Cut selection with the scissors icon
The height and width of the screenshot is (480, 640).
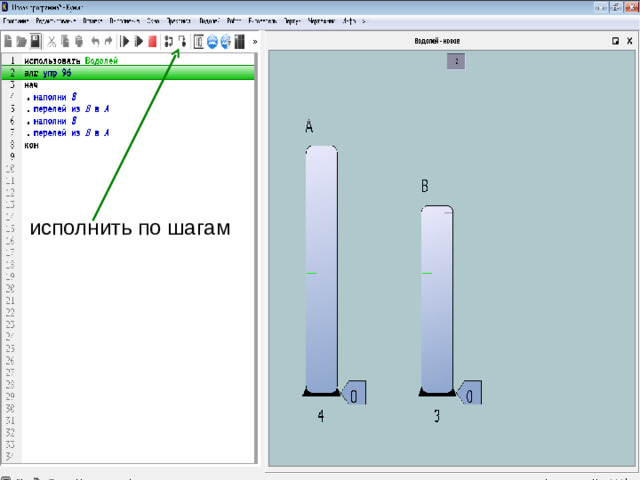click(x=52, y=42)
